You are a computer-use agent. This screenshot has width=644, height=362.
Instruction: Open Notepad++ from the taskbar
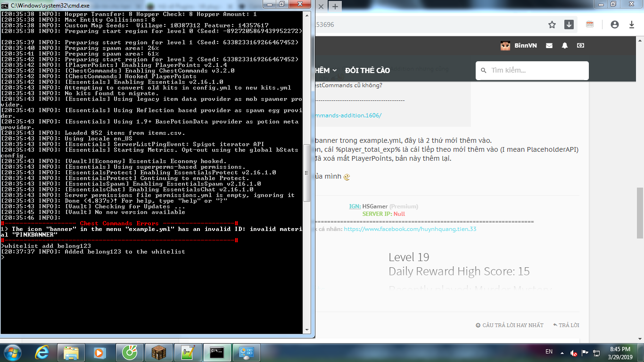pyautogui.click(x=188, y=353)
